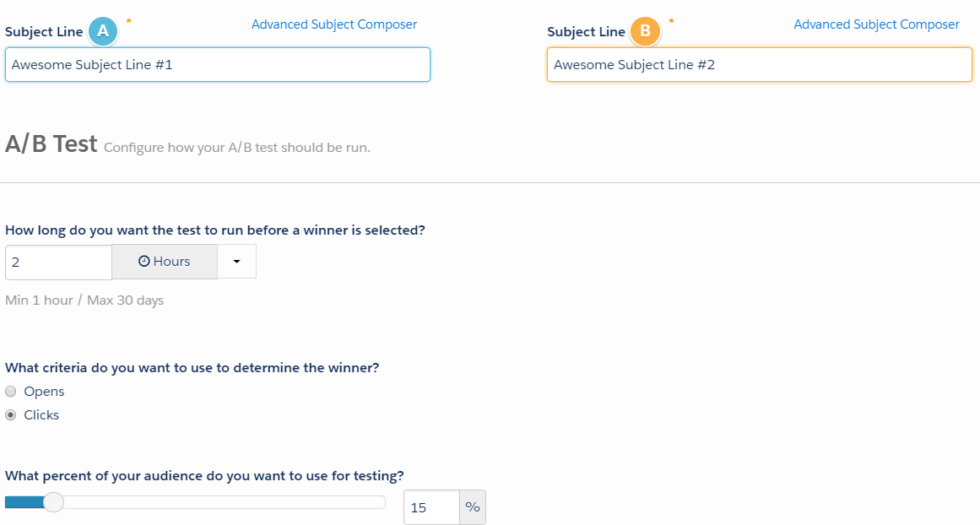Click the % label beside the percentage field

coord(473,507)
